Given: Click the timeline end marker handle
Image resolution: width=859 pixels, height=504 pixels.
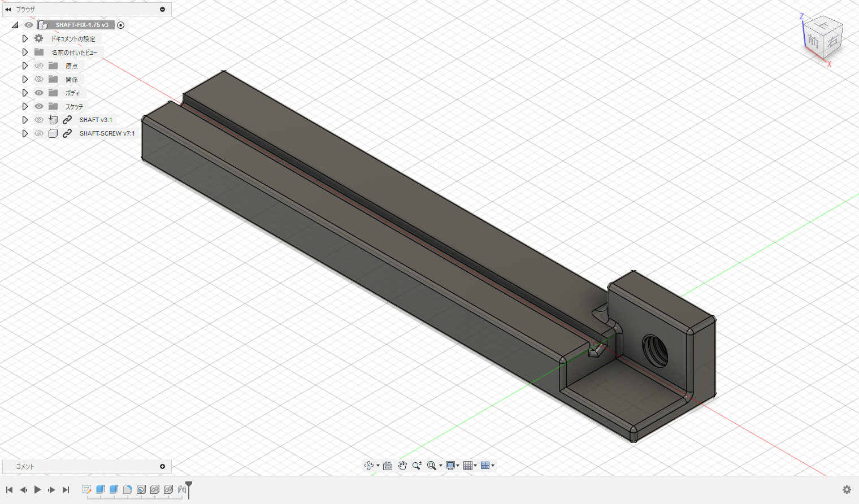Looking at the screenshot, I should click(x=189, y=486).
